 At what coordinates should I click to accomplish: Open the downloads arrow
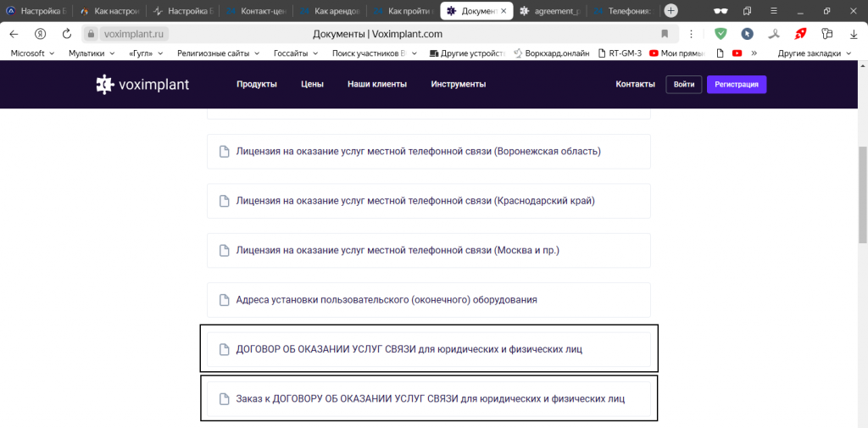[x=854, y=34]
